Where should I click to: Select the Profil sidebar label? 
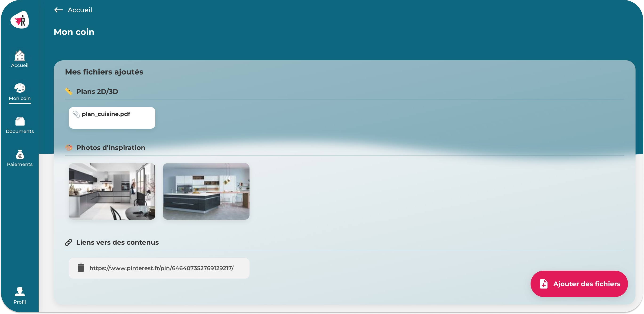[20, 302]
